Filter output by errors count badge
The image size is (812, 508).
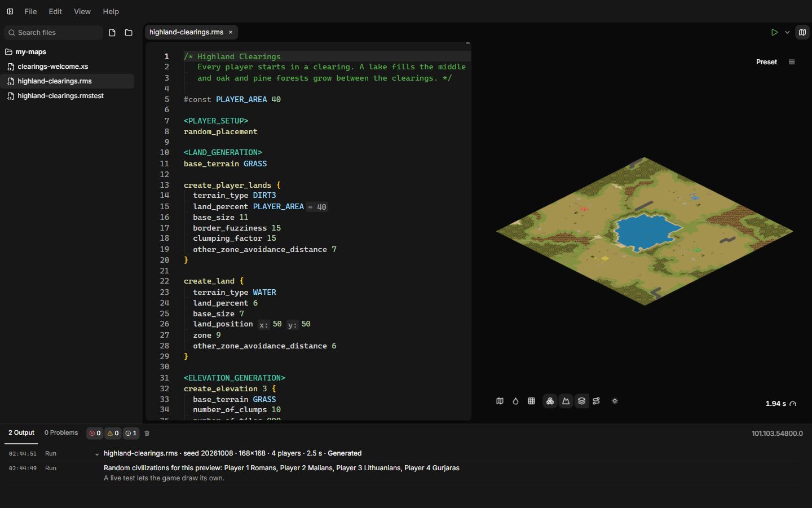[95, 433]
